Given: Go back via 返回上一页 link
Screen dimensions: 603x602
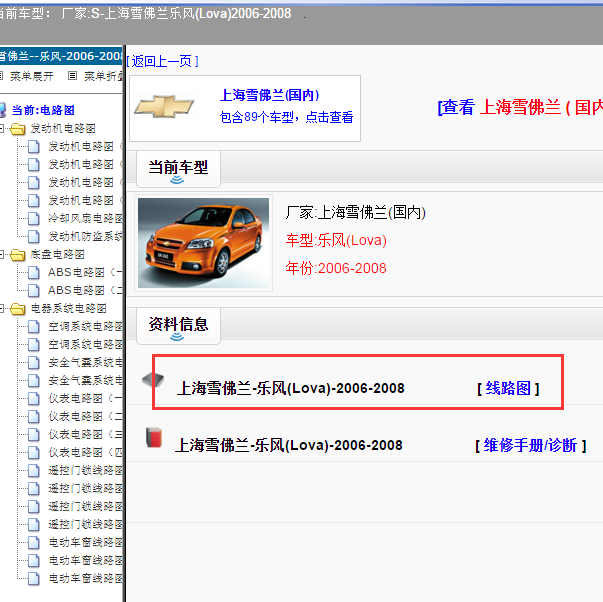Looking at the screenshot, I should [162, 61].
